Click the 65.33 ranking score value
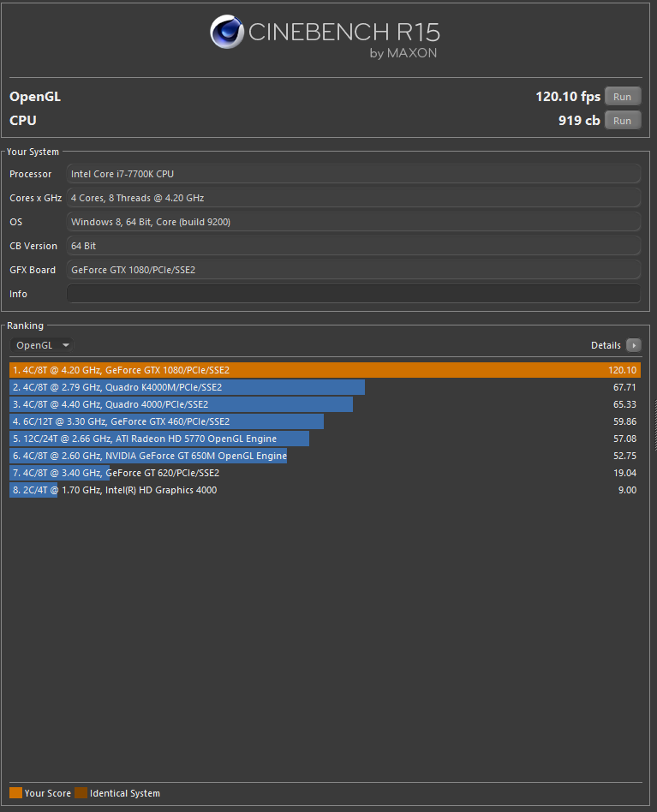The height and width of the screenshot is (812, 657). point(624,404)
